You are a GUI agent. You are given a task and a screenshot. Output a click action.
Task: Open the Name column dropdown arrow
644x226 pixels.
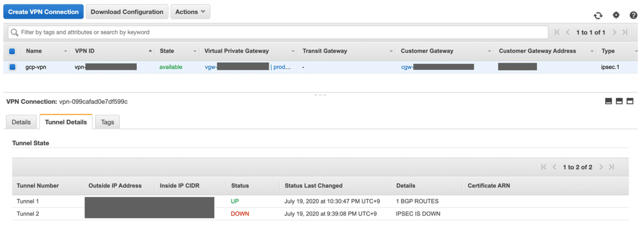point(65,52)
